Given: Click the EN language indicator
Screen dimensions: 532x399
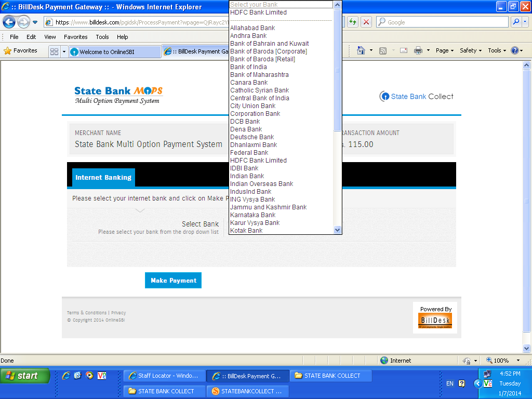Looking at the screenshot, I should (x=450, y=383).
